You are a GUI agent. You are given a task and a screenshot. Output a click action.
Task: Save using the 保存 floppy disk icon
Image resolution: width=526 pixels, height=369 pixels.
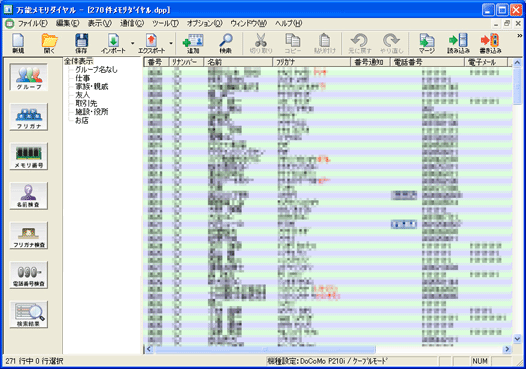81,43
